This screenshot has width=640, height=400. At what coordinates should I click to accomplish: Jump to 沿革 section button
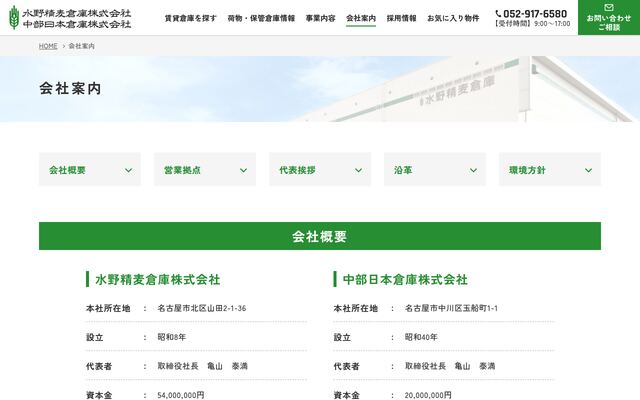(x=435, y=169)
